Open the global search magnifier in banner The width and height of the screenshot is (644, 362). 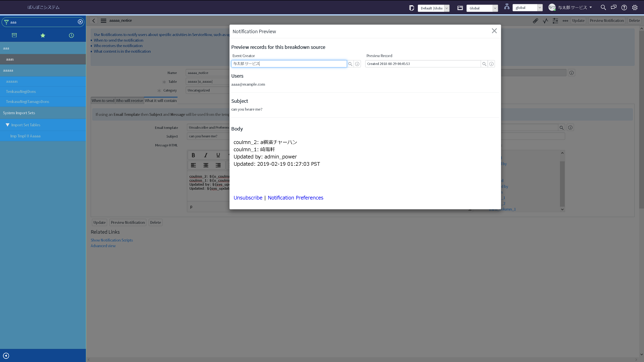(x=603, y=7)
